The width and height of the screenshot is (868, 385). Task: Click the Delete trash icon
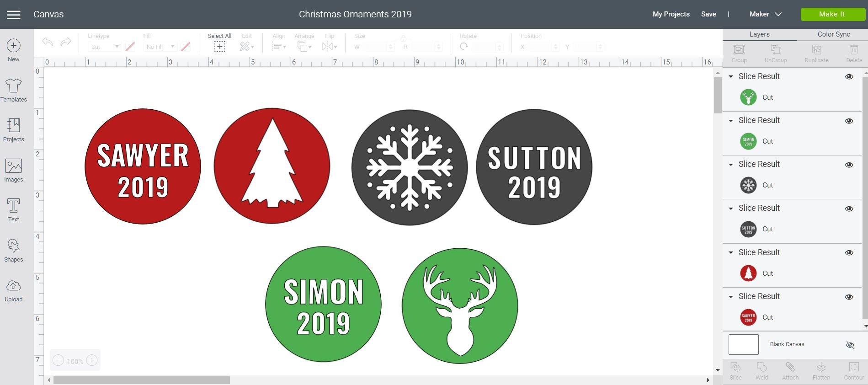854,49
